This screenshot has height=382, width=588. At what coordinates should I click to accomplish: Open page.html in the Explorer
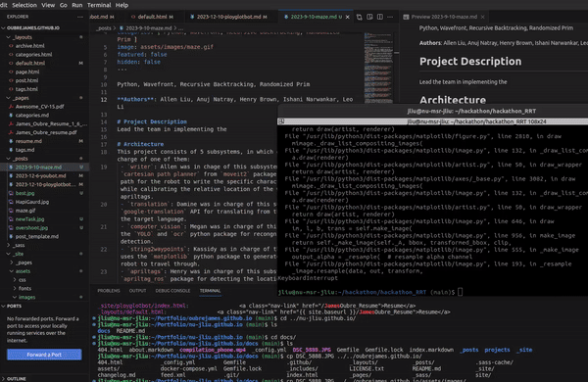coord(27,72)
